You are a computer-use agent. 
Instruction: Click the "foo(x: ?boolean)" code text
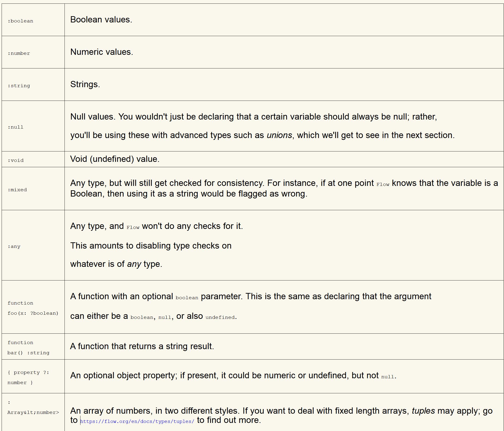pyautogui.click(x=33, y=313)
